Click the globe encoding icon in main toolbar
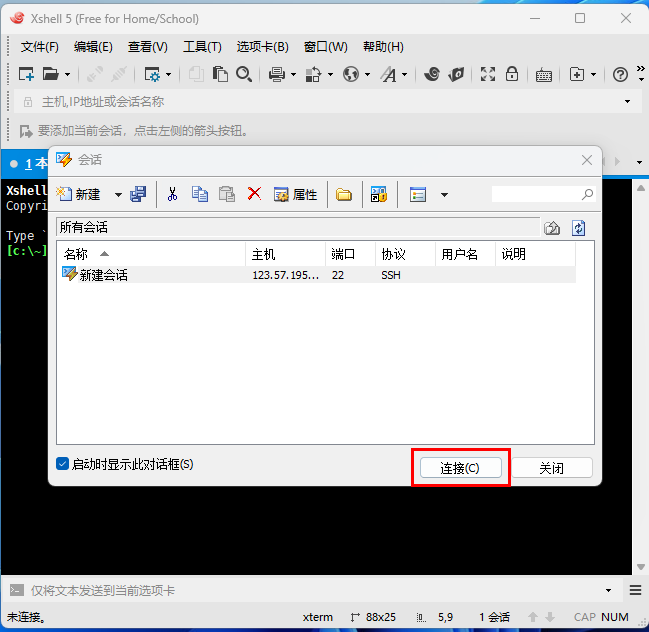Screen dimensions: 649x632 point(351,74)
